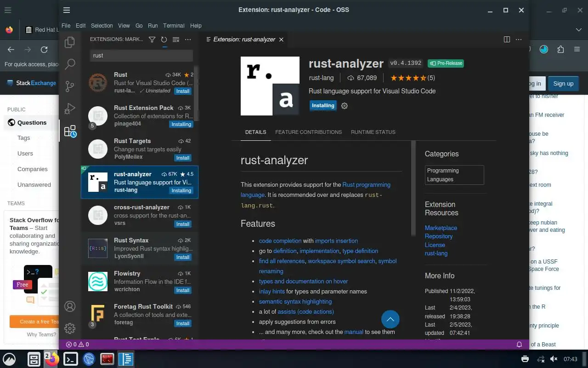Open Tags in Stack Exchange sidebar

click(24, 138)
